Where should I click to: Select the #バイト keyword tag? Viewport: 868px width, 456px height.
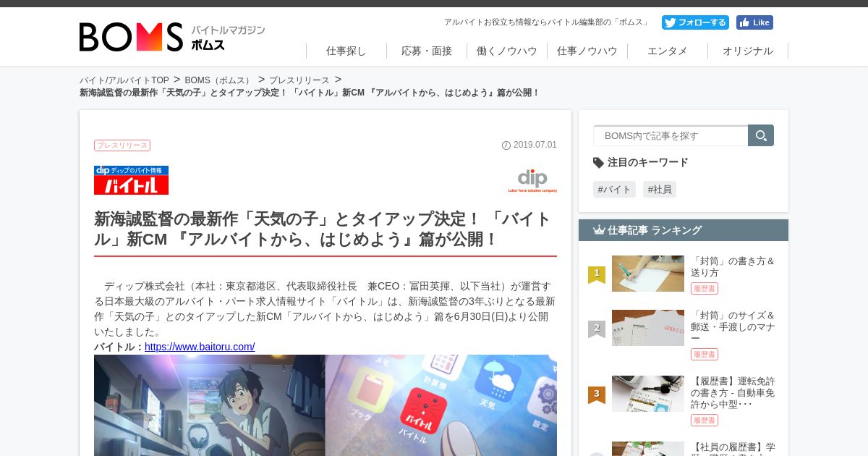615,190
